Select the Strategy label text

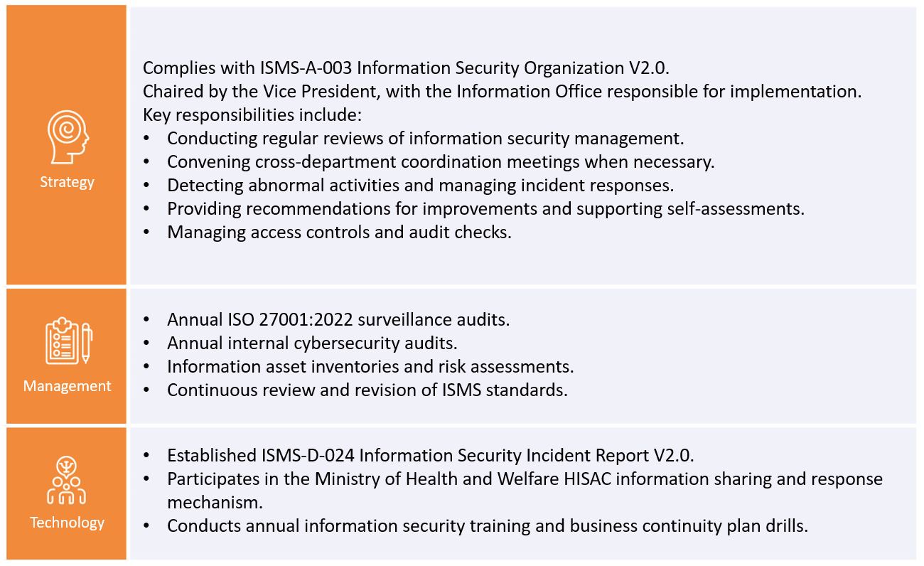click(x=67, y=182)
